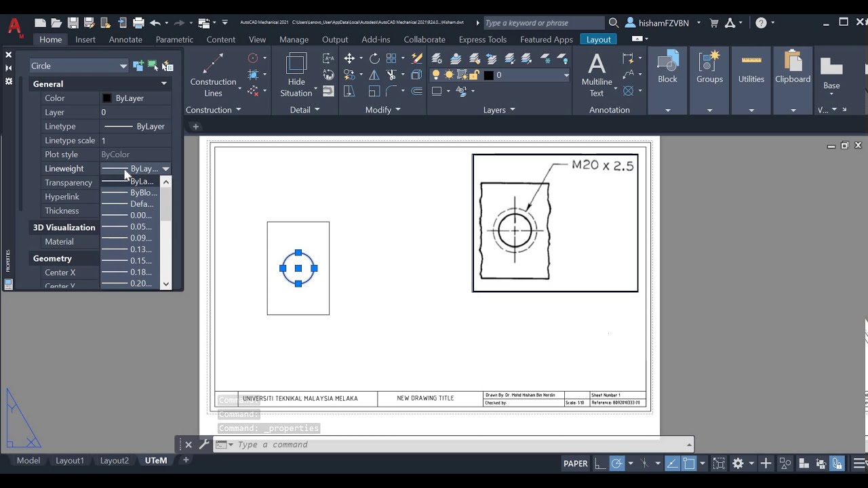The width and height of the screenshot is (868, 488).
Task: Open the Express Tools ribbon tab
Action: pyautogui.click(x=482, y=39)
